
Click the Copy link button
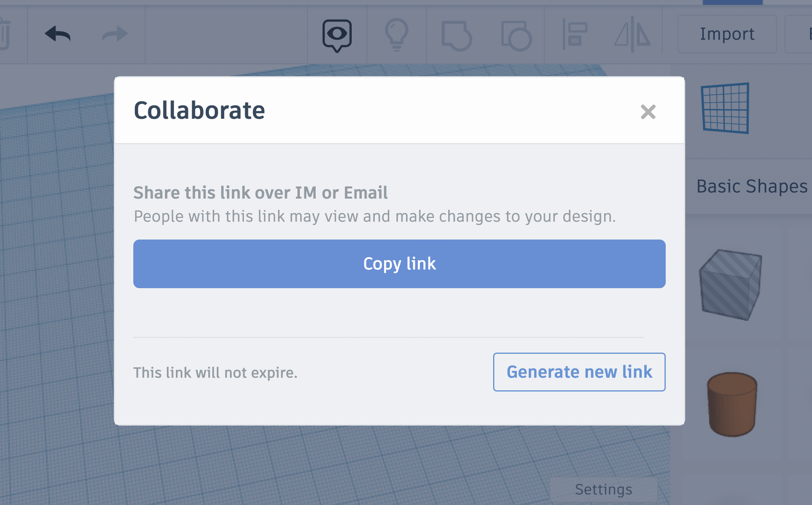point(399,263)
